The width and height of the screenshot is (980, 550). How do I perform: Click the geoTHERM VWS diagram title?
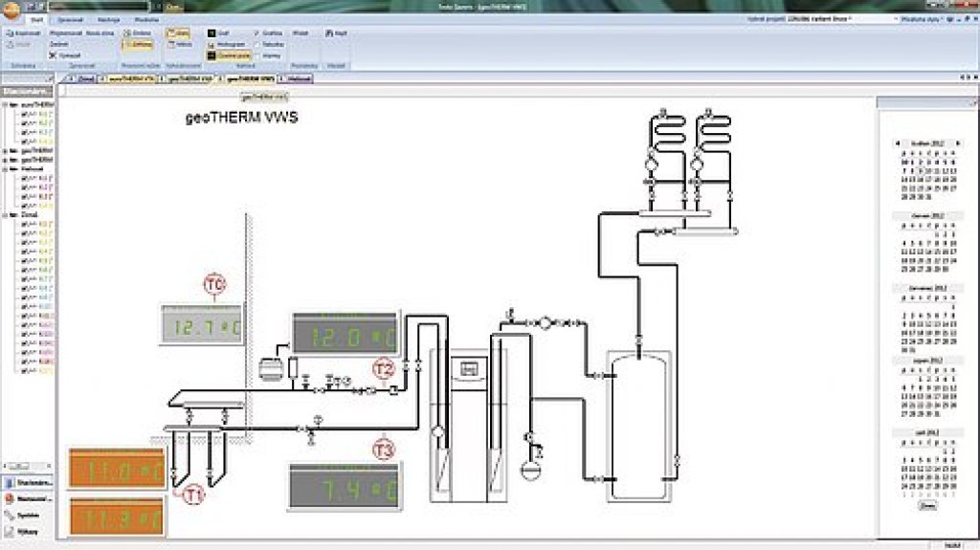click(x=242, y=118)
